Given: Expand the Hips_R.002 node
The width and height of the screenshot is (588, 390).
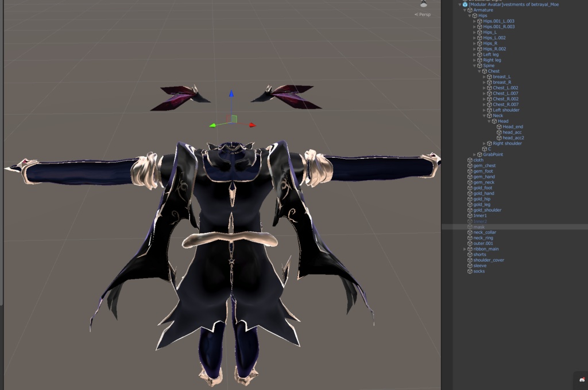Looking at the screenshot, I should pyautogui.click(x=474, y=49).
